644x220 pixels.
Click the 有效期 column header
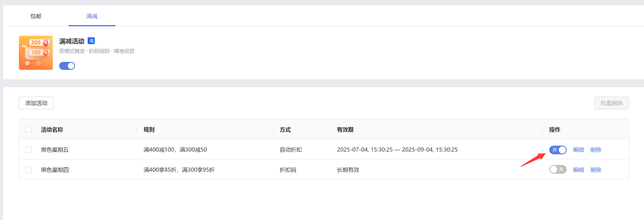point(345,130)
